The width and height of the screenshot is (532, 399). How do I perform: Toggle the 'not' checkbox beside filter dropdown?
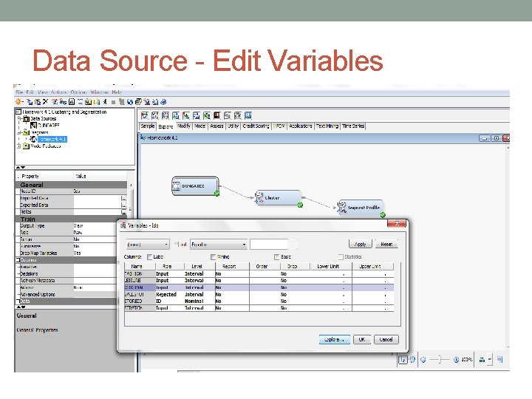tap(177, 245)
